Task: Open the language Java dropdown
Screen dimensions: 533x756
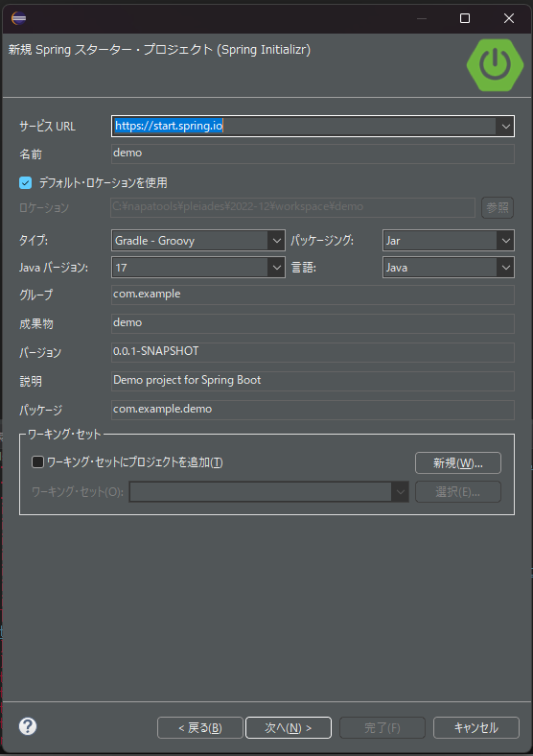Action: click(x=449, y=268)
